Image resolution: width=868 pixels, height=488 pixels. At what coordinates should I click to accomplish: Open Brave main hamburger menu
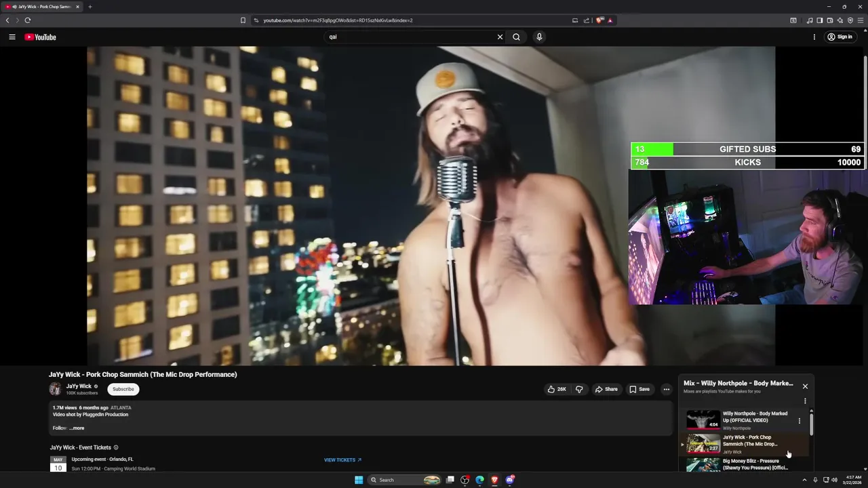(x=861, y=20)
